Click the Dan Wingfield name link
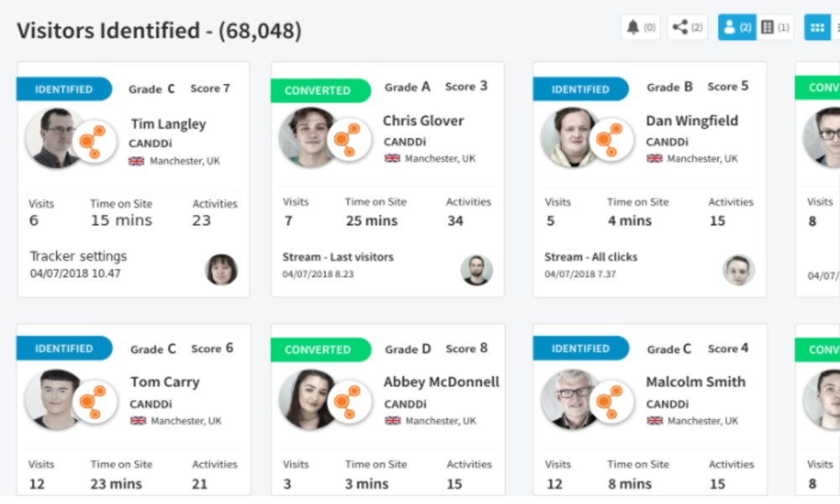The width and height of the screenshot is (840, 504). pos(691,121)
